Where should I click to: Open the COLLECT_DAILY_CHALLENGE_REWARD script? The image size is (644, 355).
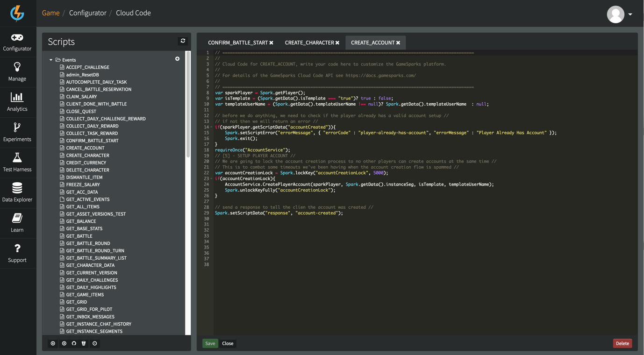pyautogui.click(x=106, y=119)
